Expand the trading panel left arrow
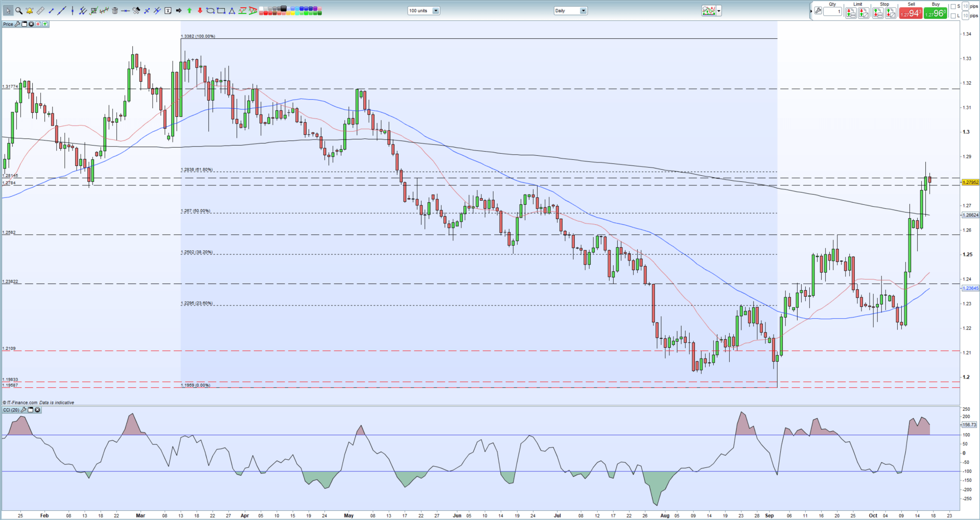980x520 pixels. [x=811, y=11]
